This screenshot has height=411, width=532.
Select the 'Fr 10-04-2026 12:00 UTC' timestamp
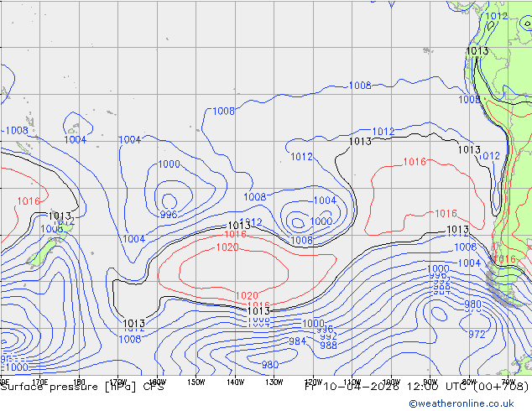[x=387, y=387]
